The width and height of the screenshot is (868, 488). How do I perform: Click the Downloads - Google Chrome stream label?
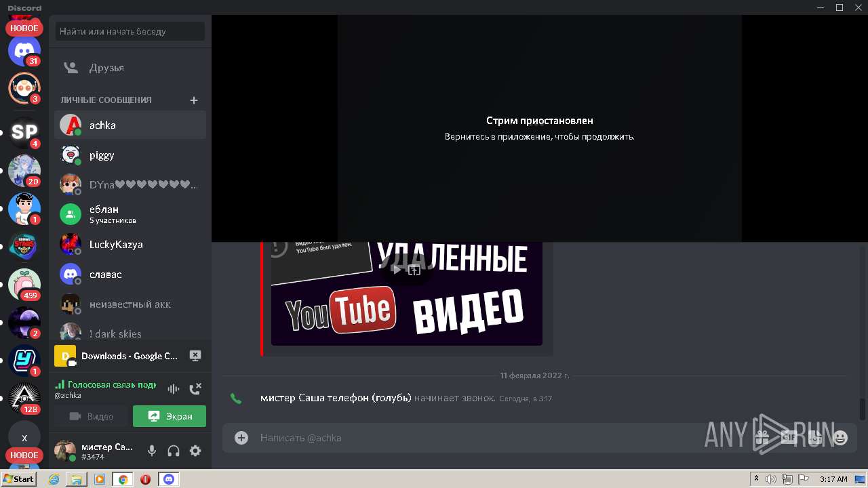pyautogui.click(x=130, y=356)
